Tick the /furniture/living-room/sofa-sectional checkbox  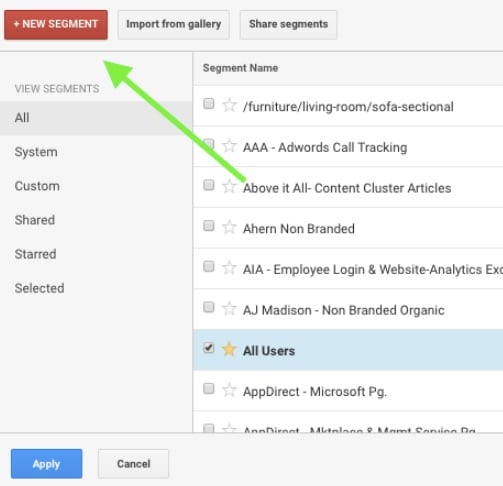pyautogui.click(x=209, y=104)
